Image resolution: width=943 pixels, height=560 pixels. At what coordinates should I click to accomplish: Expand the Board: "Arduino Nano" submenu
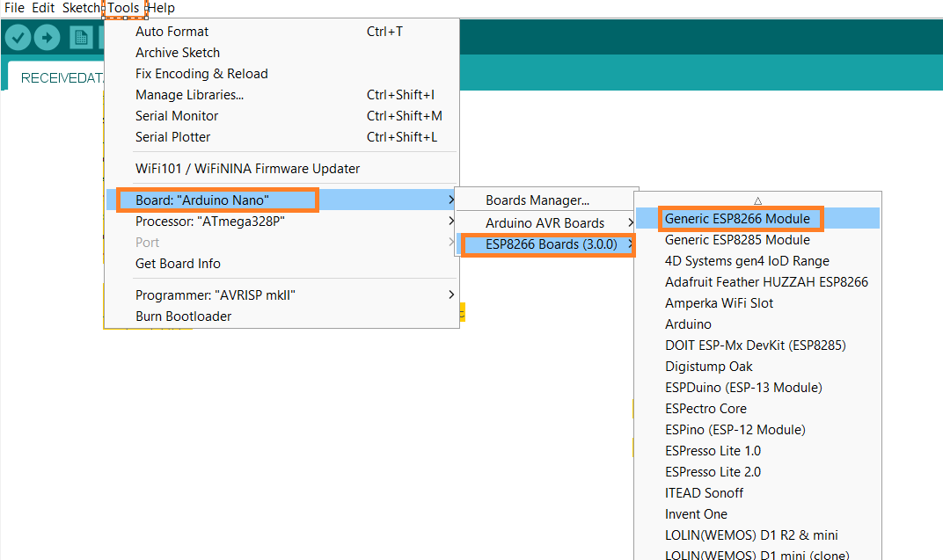point(281,200)
